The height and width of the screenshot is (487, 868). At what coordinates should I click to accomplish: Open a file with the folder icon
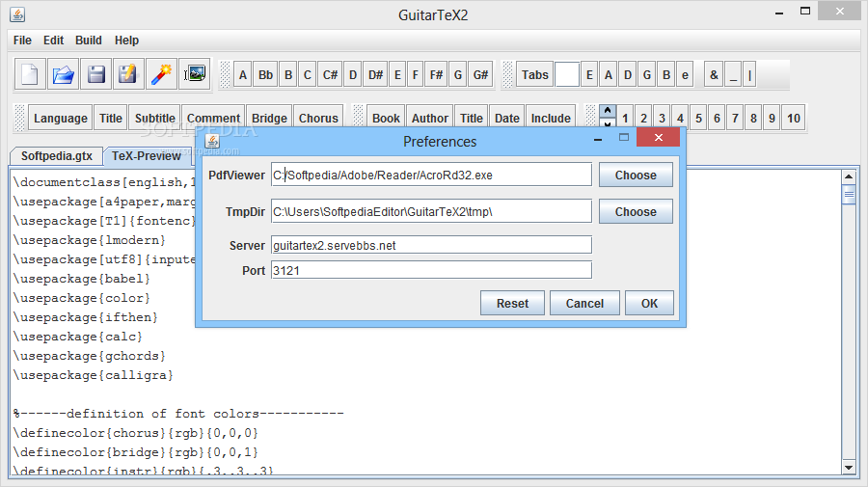tap(63, 74)
